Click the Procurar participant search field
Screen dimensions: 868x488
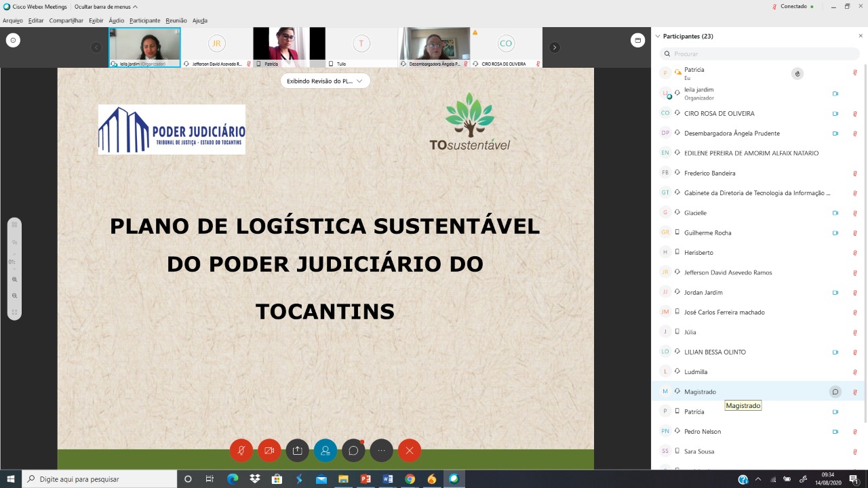[x=759, y=54]
